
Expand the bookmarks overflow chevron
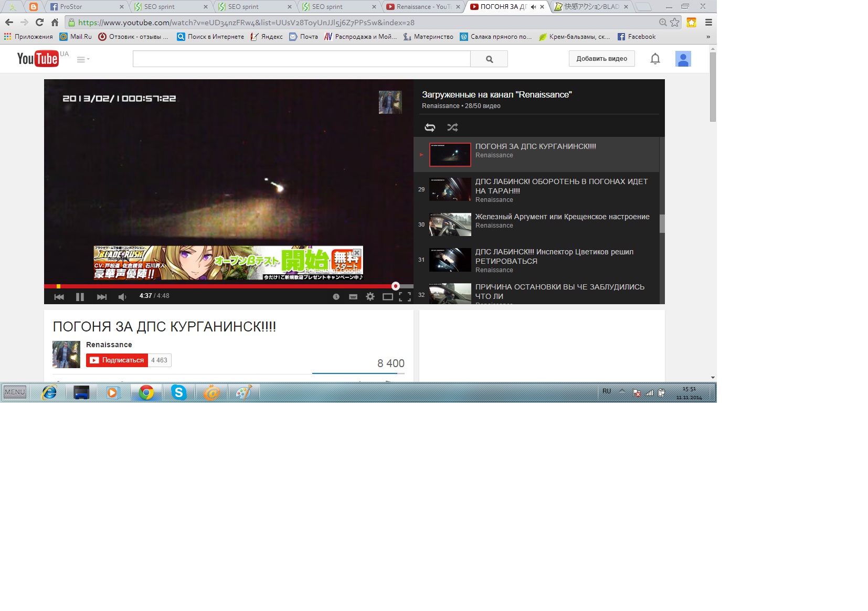point(708,37)
